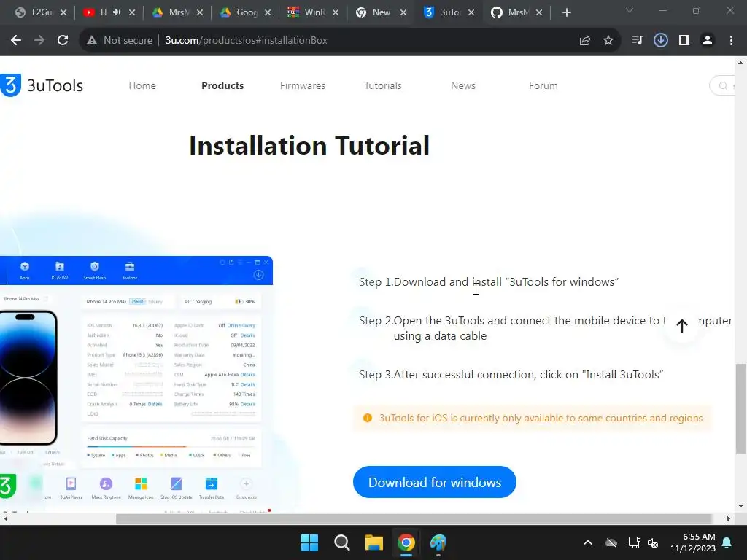This screenshot has width=747, height=560.
Task: Open Chrome three-dot menu
Action: (x=731, y=41)
